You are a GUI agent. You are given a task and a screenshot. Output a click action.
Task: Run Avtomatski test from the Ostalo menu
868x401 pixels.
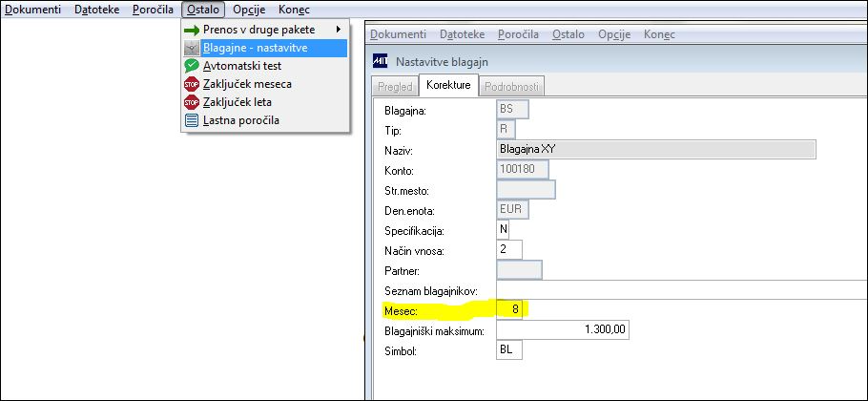point(265,66)
